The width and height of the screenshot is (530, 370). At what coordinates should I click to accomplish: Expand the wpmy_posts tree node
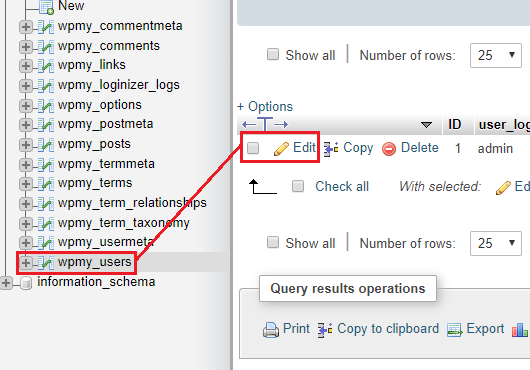tap(26, 145)
